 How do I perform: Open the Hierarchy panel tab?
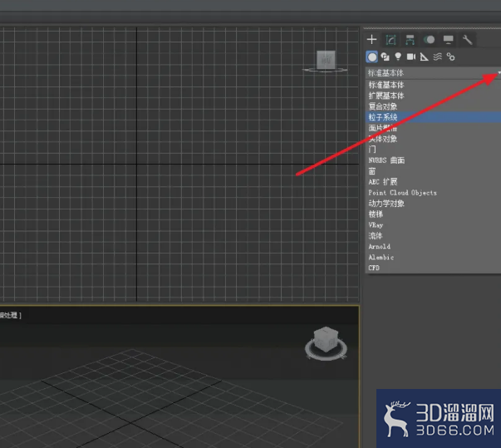(x=410, y=40)
